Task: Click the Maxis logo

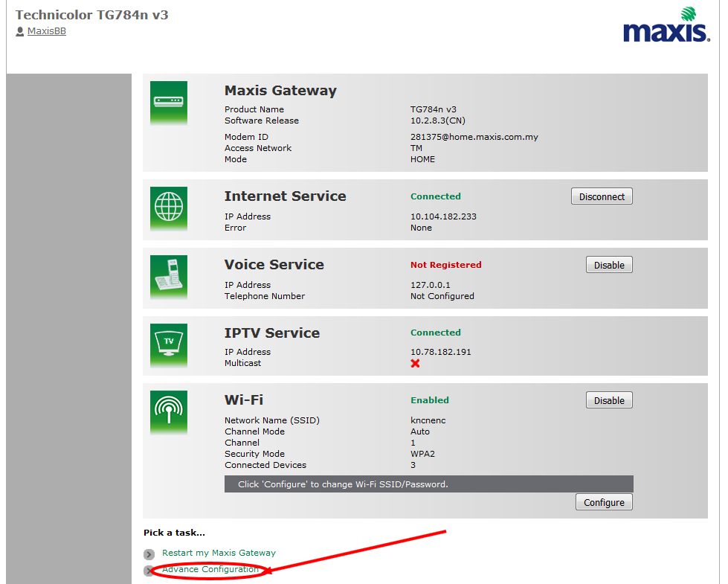Action: click(666, 25)
